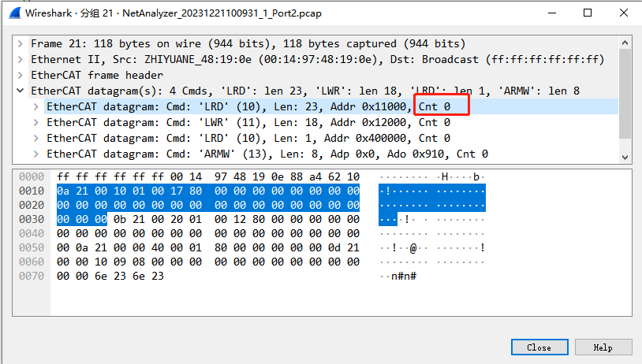Maximize the Wireshark packet window
The height and width of the screenshot is (364, 642).
588,13
